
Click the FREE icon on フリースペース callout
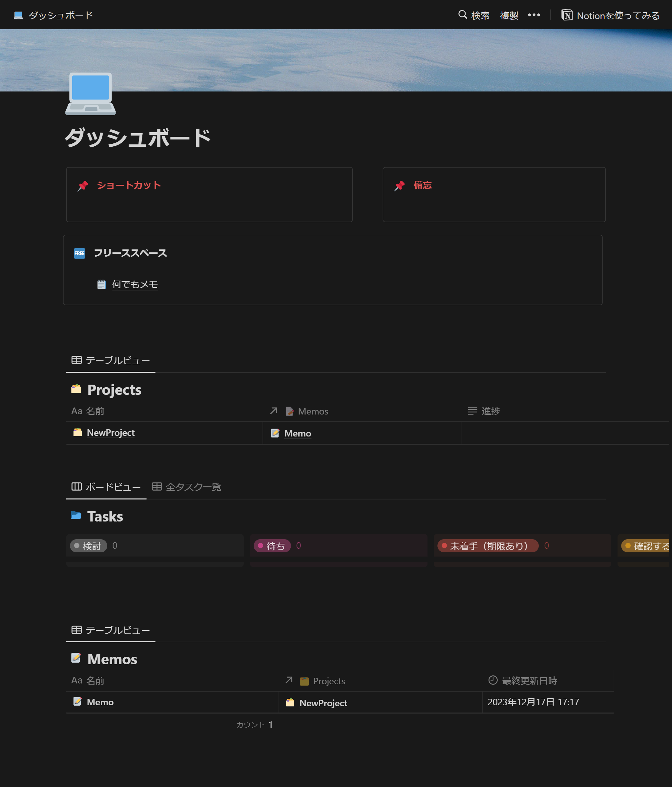(79, 253)
